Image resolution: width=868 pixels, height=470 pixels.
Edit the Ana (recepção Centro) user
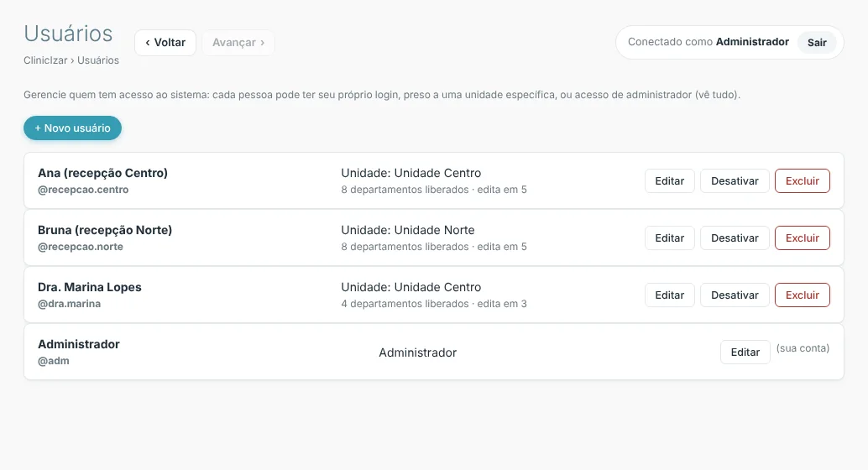pos(669,181)
